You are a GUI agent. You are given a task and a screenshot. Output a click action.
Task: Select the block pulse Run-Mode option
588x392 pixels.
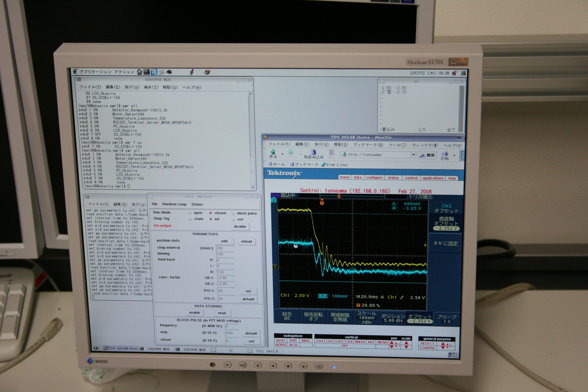[x=244, y=213]
